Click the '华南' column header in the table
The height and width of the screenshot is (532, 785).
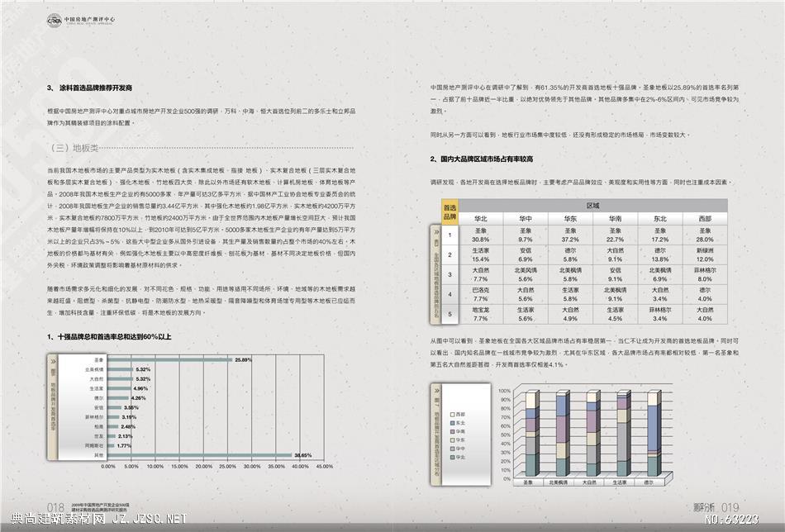click(x=616, y=219)
